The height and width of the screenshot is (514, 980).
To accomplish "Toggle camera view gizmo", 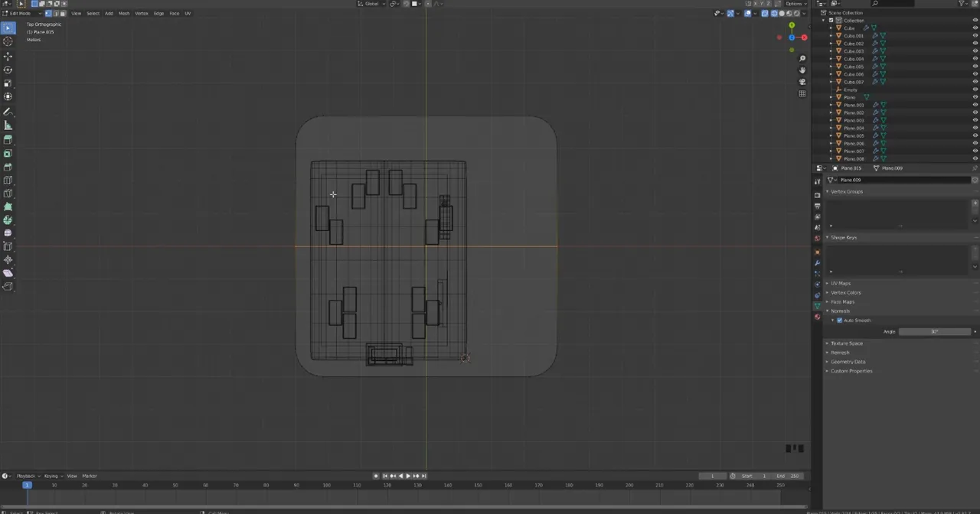I will 802,82.
